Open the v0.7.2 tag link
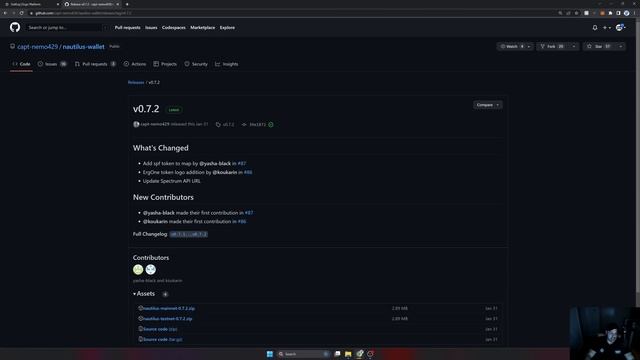 225,124
